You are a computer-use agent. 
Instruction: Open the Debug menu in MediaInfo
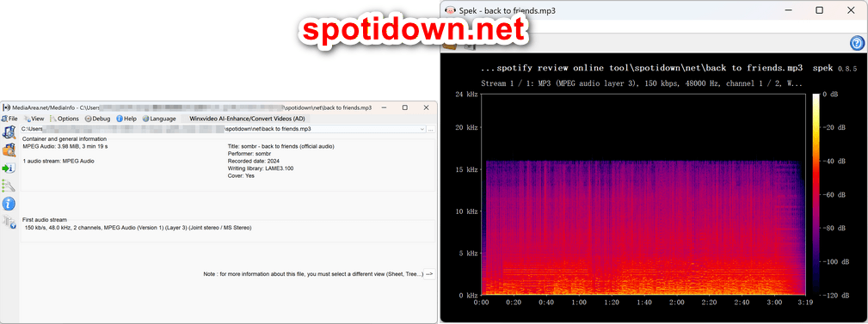click(97, 119)
